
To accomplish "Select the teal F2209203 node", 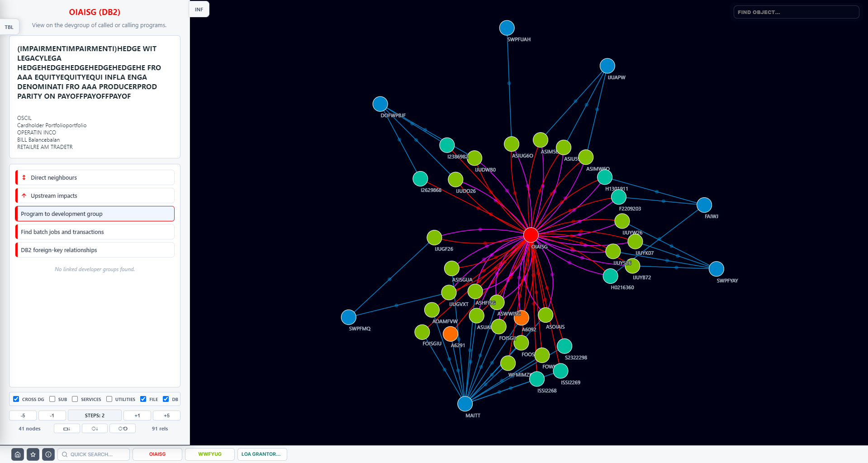I will (x=619, y=197).
